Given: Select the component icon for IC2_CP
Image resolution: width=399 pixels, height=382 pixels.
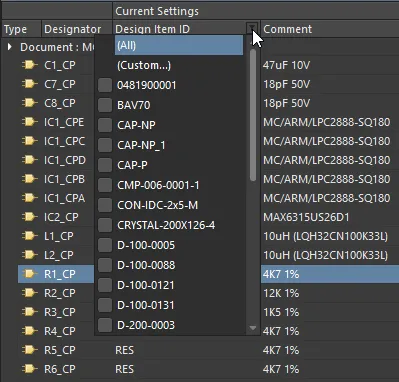Looking at the screenshot, I should (x=29, y=217).
